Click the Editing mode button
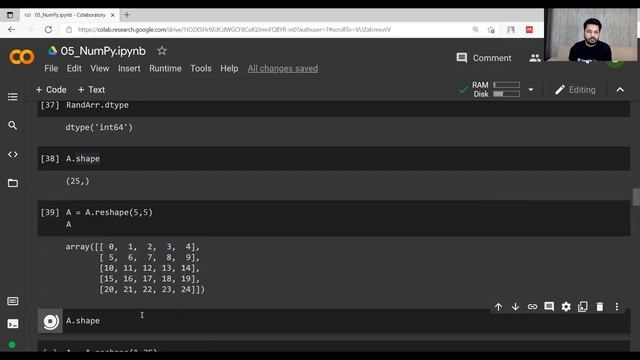This screenshot has width=640, height=360. (575, 90)
